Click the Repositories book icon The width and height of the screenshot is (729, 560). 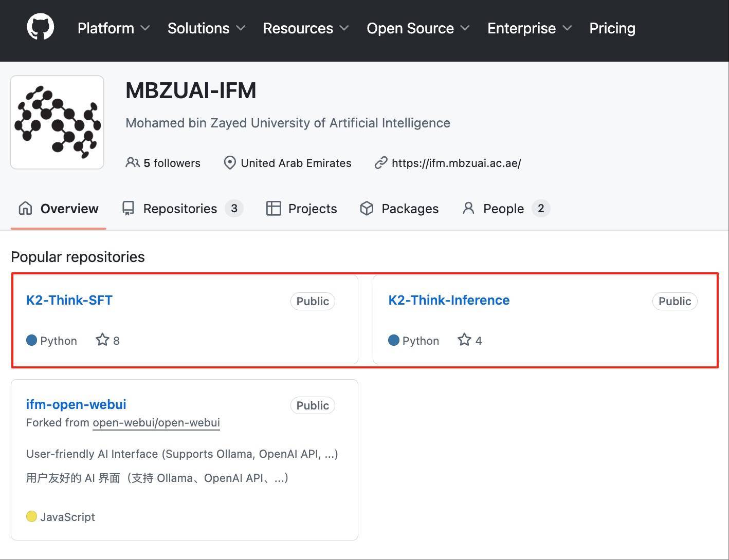(128, 209)
